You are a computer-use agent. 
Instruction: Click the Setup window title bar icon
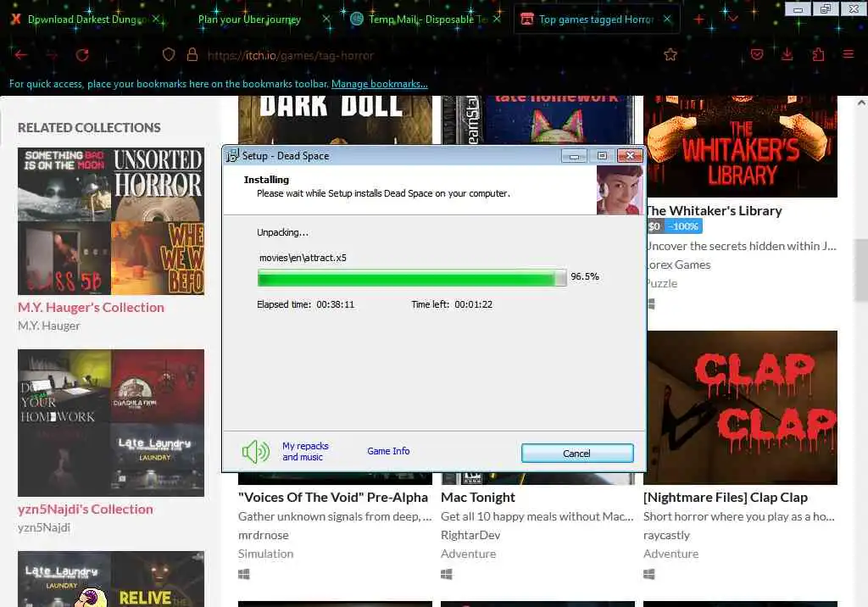pos(232,156)
